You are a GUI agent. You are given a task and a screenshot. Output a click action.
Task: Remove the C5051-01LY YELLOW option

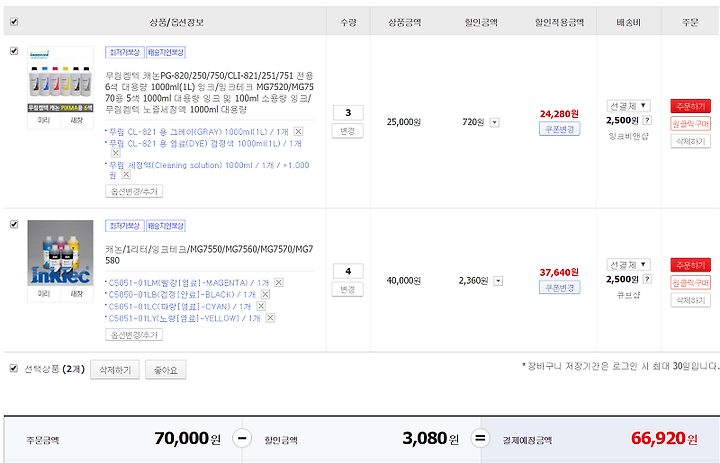click(270, 318)
